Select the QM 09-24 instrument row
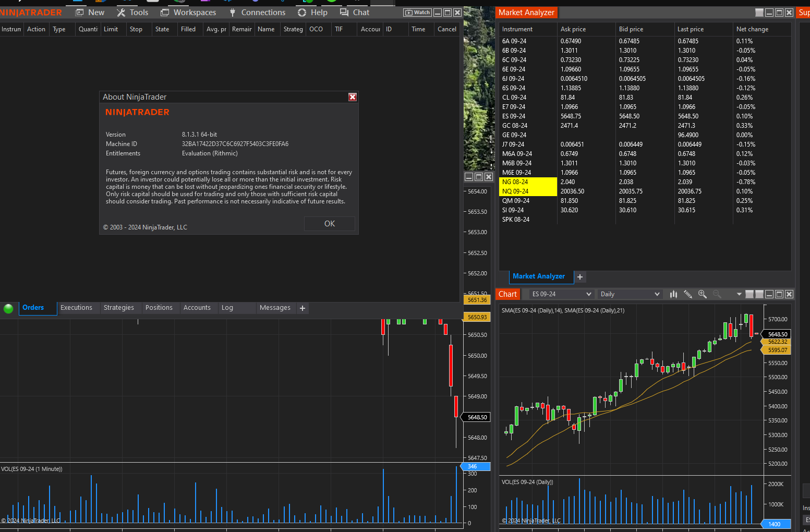The image size is (810, 532). click(x=645, y=201)
